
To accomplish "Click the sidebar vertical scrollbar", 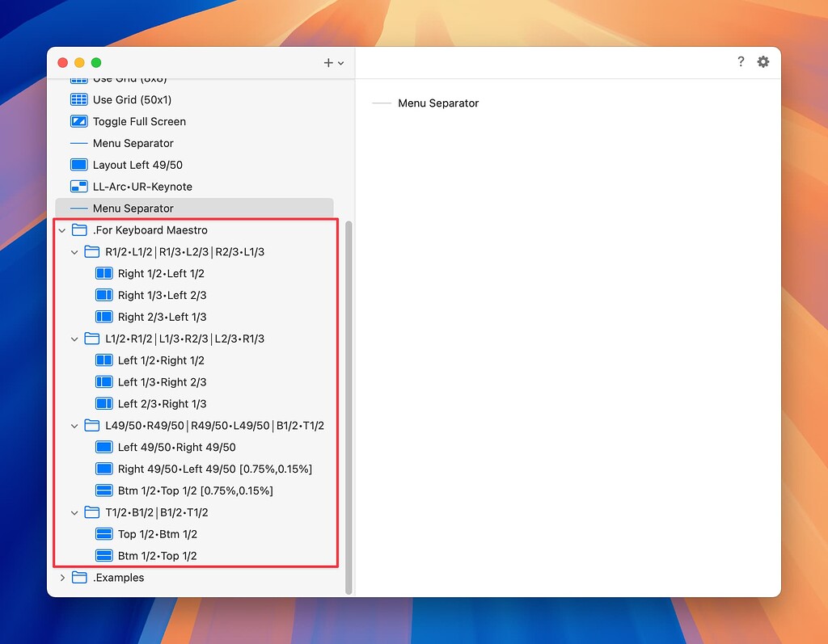I will [349, 404].
